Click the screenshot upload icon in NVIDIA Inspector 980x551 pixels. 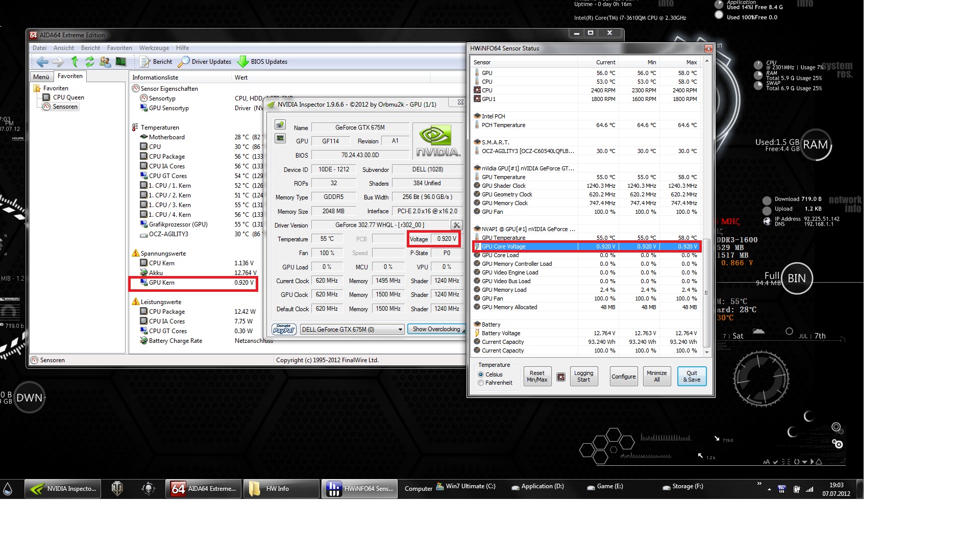click(x=280, y=125)
